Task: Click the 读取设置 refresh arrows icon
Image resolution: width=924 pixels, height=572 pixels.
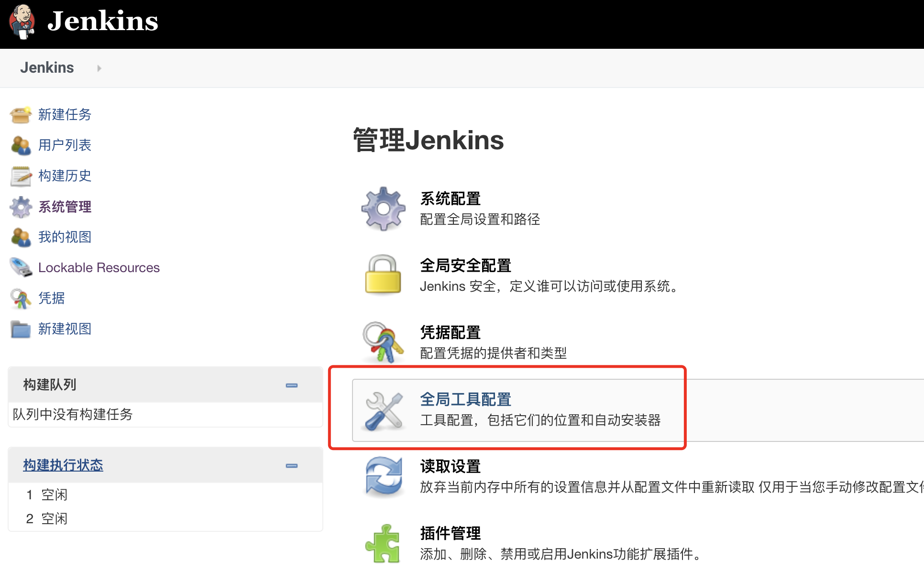Action: point(383,476)
